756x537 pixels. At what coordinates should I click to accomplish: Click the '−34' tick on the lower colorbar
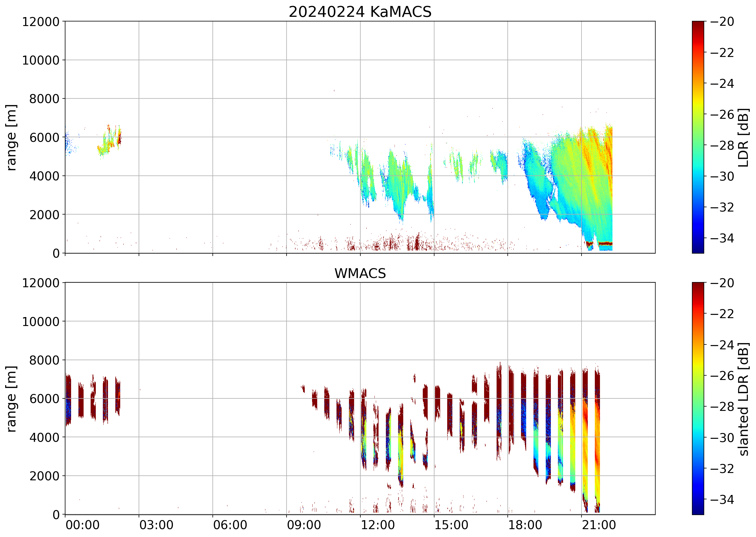(x=722, y=499)
